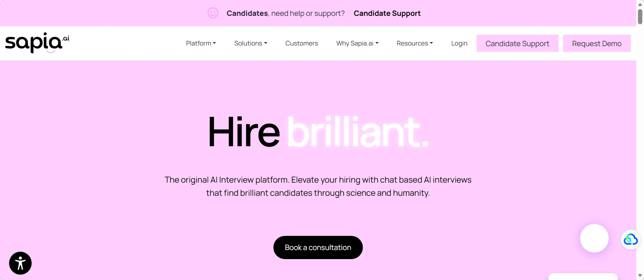Viewport: 644px width, 280px height.
Task: Open the Login page
Action: (x=459, y=43)
